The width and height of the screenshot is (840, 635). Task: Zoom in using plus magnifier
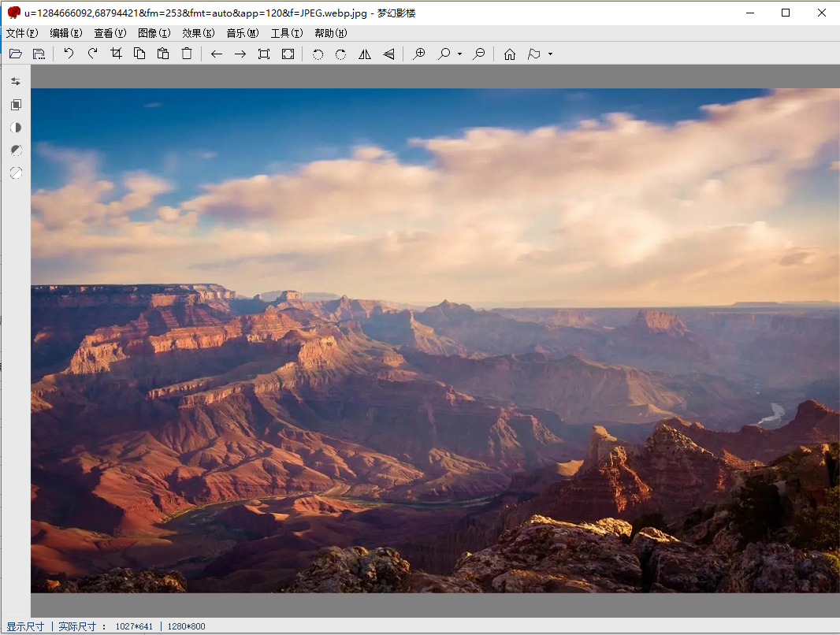(x=419, y=54)
